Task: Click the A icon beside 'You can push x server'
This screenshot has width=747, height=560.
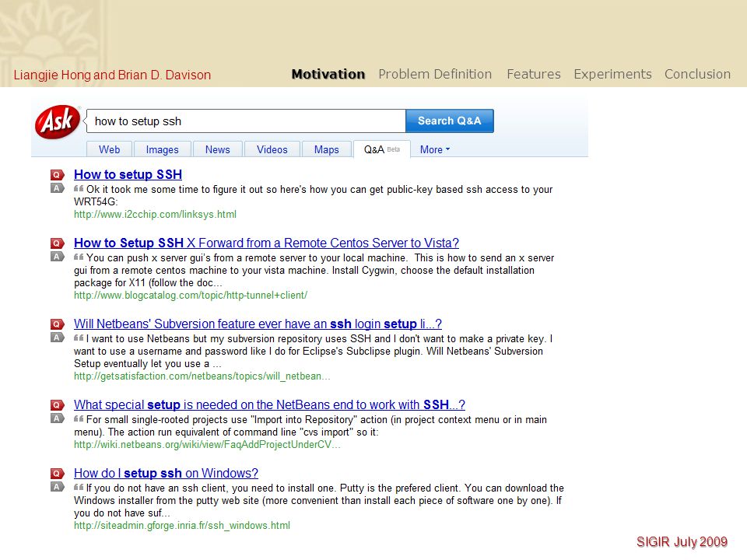Action: (x=57, y=257)
